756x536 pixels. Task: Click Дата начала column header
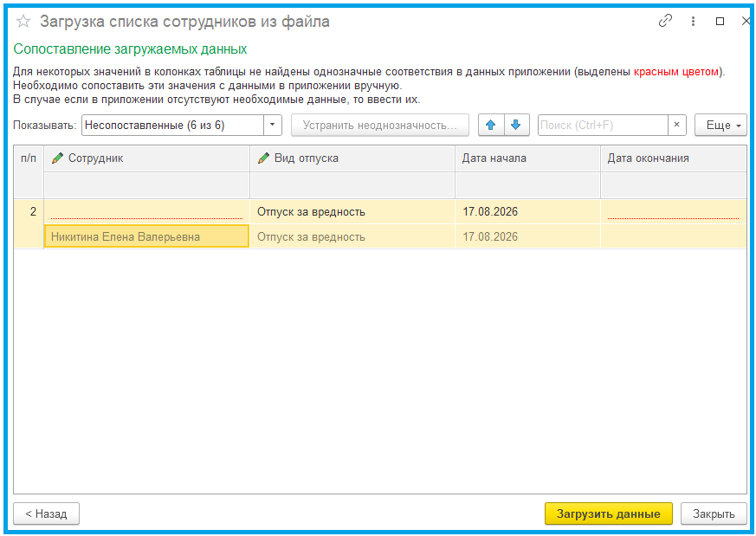(527, 158)
